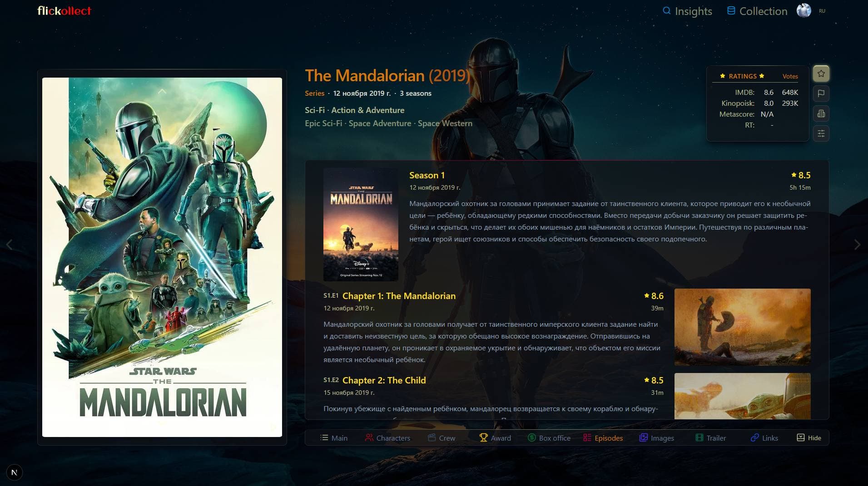Image resolution: width=868 pixels, height=486 pixels.
Task: Switch to the Characters tab
Action: coord(387,438)
